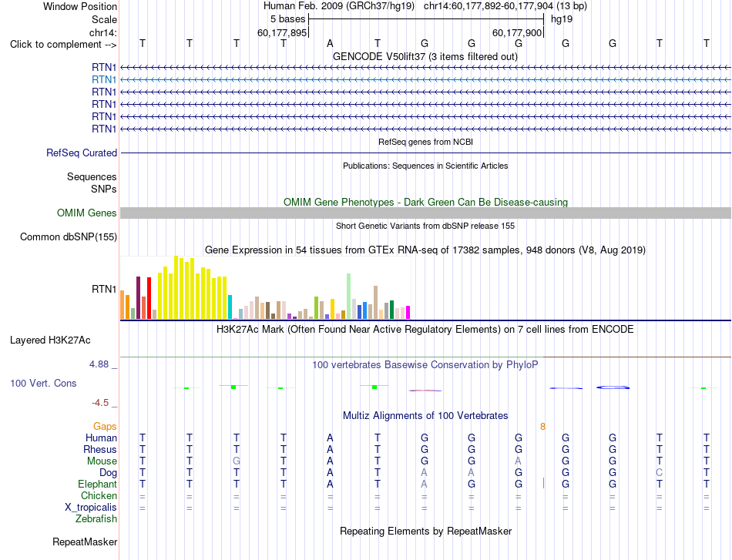This screenshot has width=732, height=560.
Task: Click 'Publications: Sequences in Scientific Articles' title
Action: [x=425, y=166]
